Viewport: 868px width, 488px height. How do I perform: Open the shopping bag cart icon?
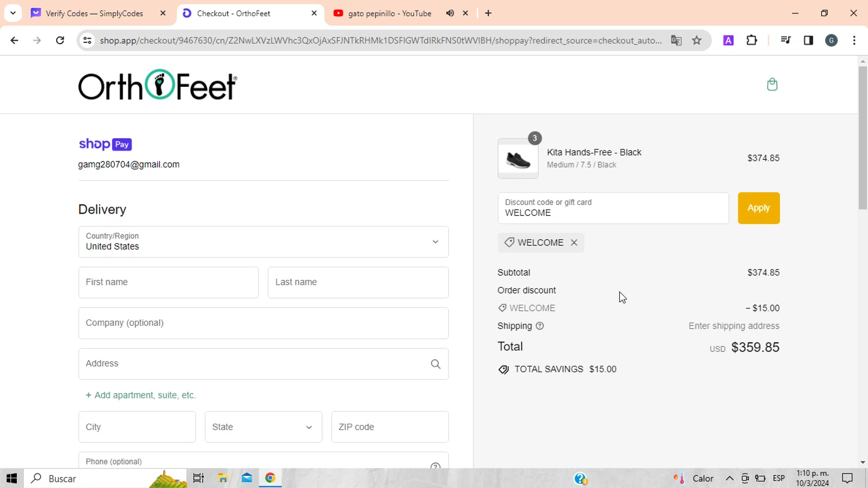pos(772,85)
